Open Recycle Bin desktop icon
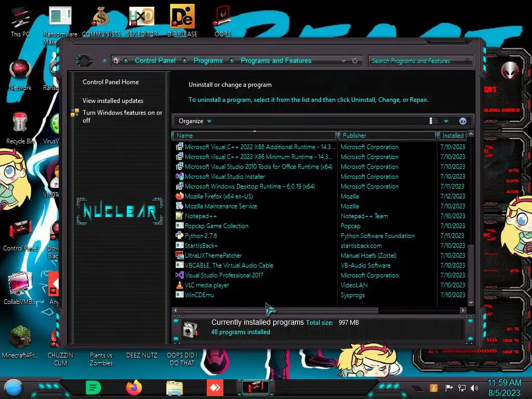Image resolution: width=532 pixels, height=399 pixels. coord(20,128)
